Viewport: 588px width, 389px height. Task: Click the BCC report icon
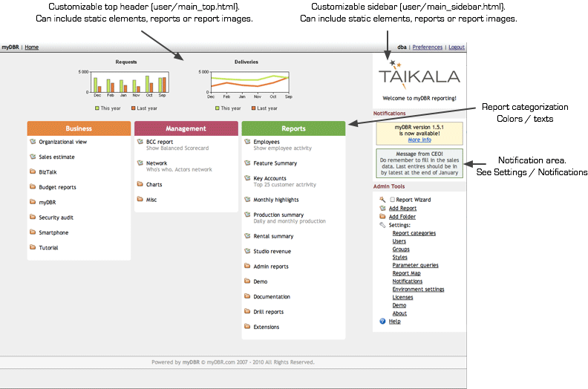pos(140,141)
